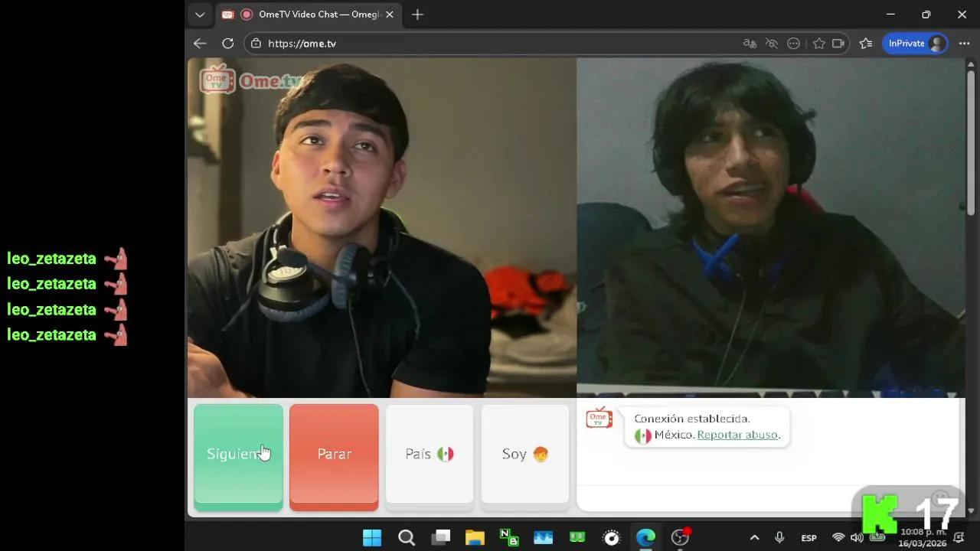Switch the ESP input language

[808, 538]
